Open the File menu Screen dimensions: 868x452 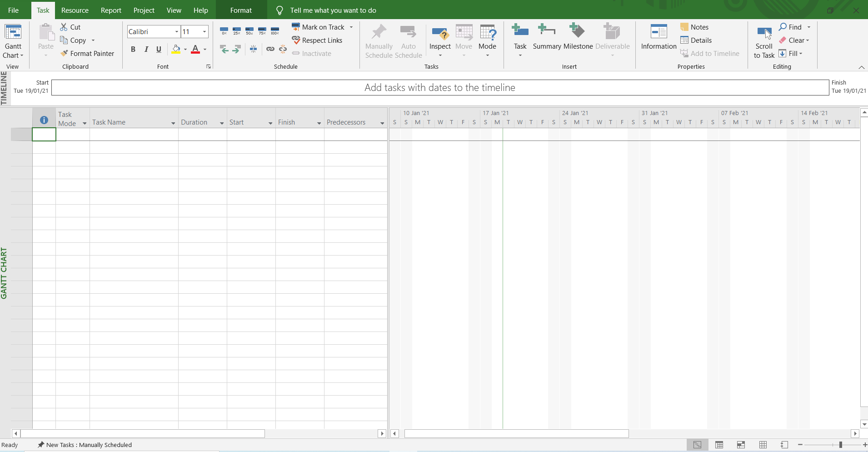(13, 10)
